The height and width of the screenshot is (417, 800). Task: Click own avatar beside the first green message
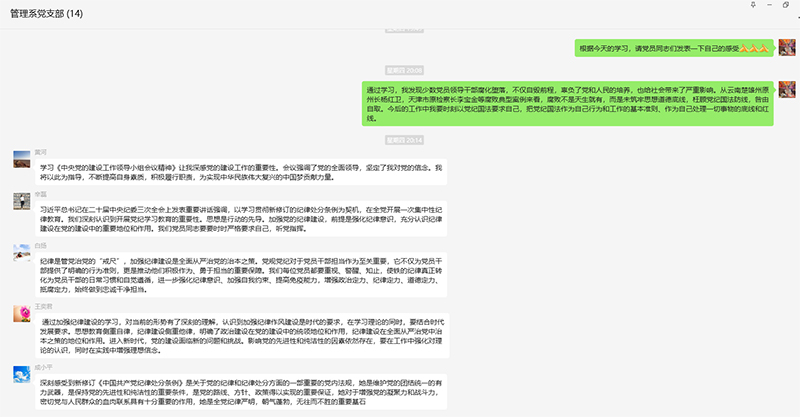[x=786, y=49]
